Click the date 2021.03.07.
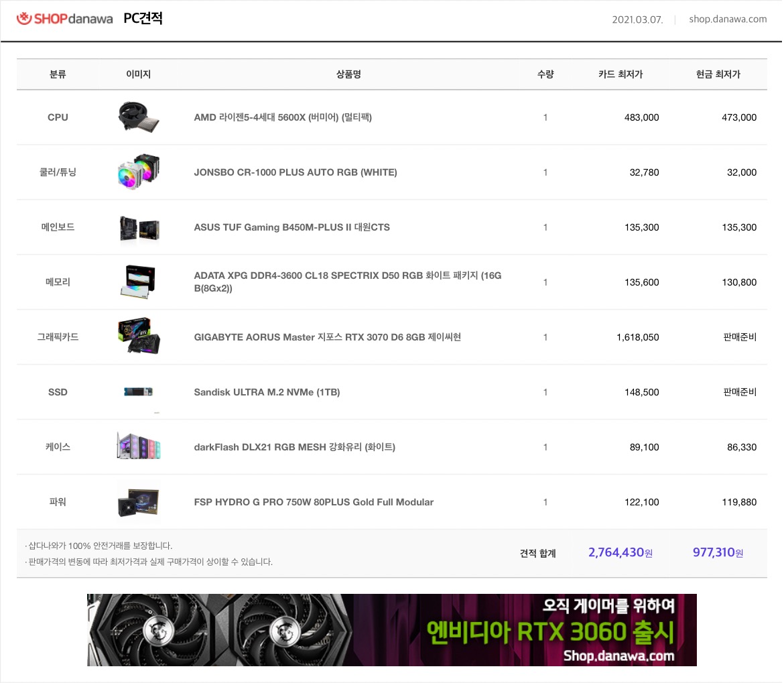 pos(637,19)
